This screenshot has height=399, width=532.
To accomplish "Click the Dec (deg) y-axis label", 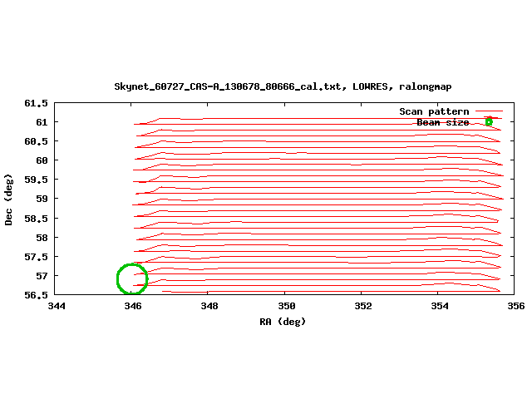I will pos(8,199).
